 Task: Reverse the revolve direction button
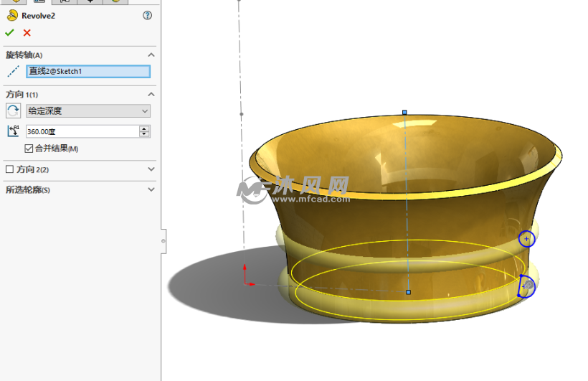point(13,110)
